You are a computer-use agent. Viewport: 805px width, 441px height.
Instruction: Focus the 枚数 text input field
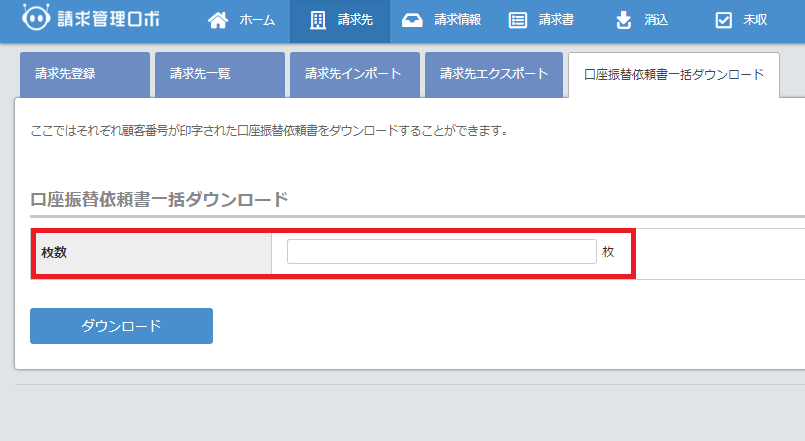441,252
